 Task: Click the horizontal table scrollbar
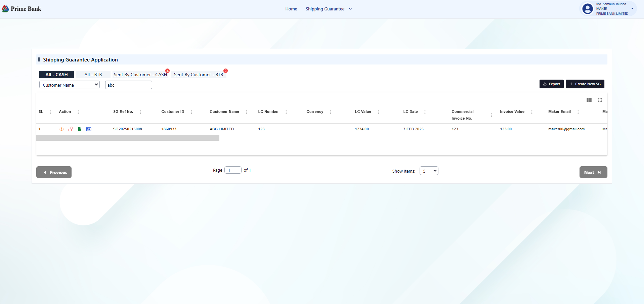pyautogui.click(x=128, y=138)
